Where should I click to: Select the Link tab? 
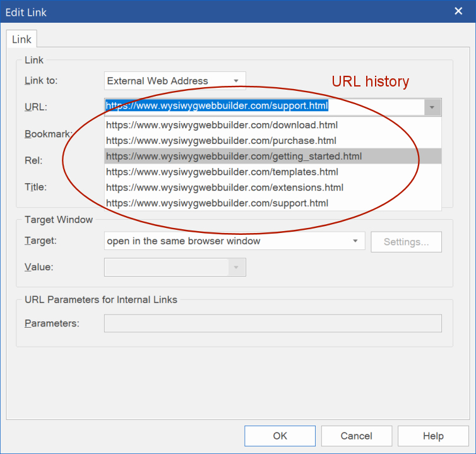pos(21,39)
